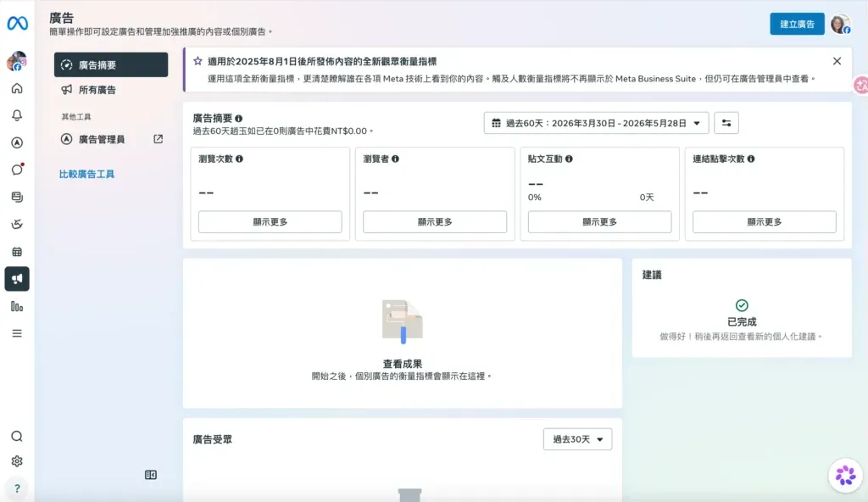This screenshot has height=502, width=868.
Task: Click 顯示更多 under 瀏覽次數
Action: point(270,221)
